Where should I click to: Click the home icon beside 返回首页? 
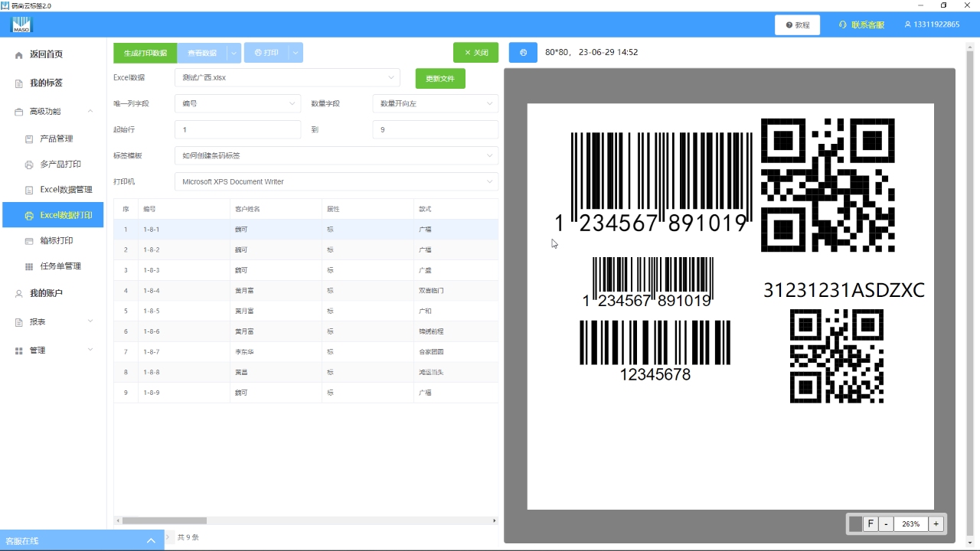19,55
